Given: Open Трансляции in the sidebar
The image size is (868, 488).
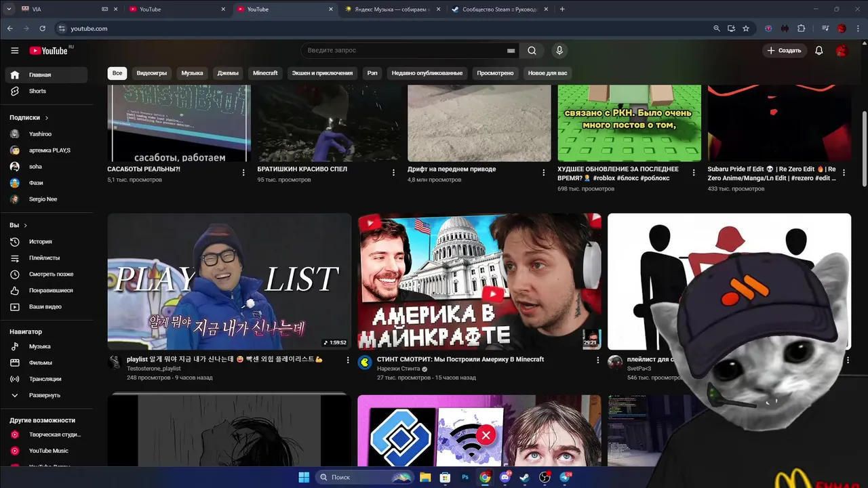Looking at the screenshot, I should pos(46,379).
